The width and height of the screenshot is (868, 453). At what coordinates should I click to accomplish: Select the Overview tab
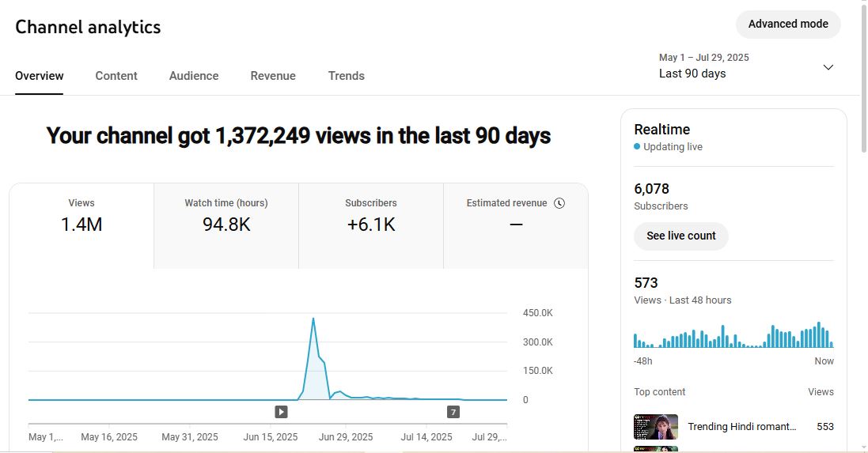(40, 76)
